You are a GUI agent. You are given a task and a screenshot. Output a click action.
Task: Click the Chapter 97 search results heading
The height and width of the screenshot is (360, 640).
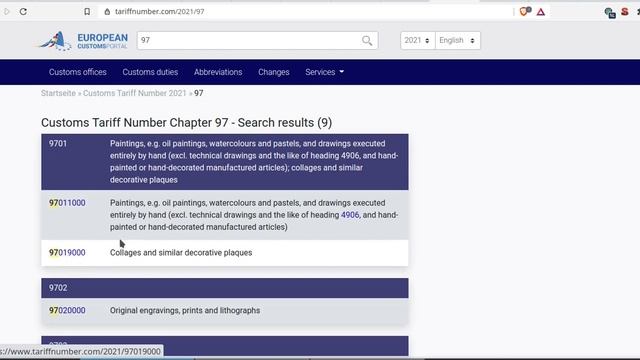[187, 122]
